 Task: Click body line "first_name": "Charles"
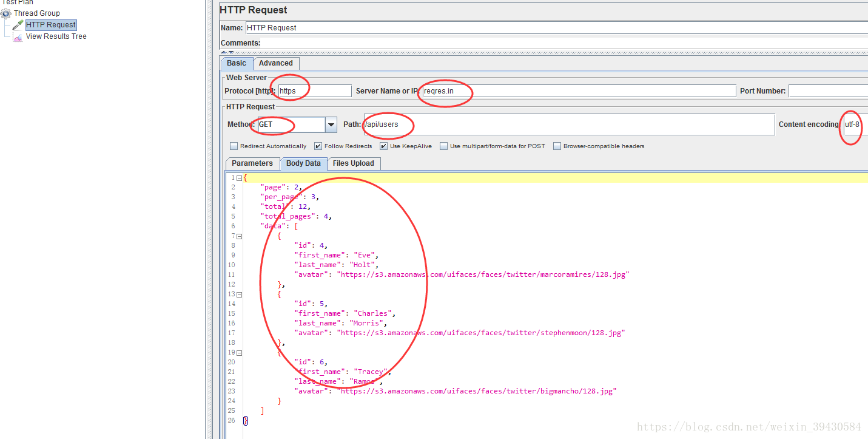[345, 314]
